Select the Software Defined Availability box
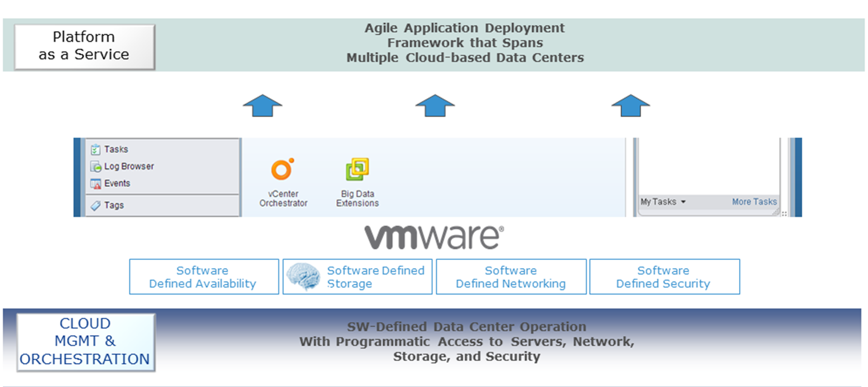Image resolution: width=868 pixels, height=387 pixels. [204, 277]
